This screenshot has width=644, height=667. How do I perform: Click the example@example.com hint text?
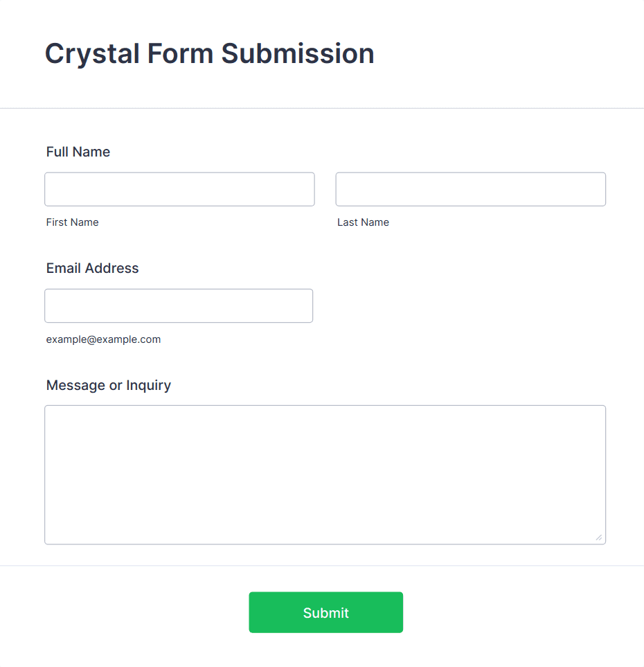coord(103,339)
